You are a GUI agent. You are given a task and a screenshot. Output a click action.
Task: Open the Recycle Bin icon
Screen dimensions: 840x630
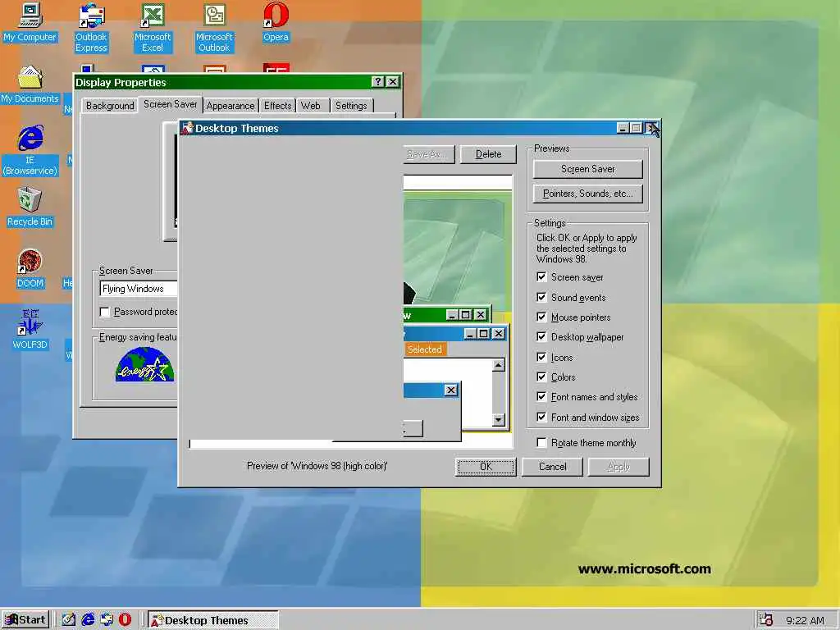click(x=30, y=208)
